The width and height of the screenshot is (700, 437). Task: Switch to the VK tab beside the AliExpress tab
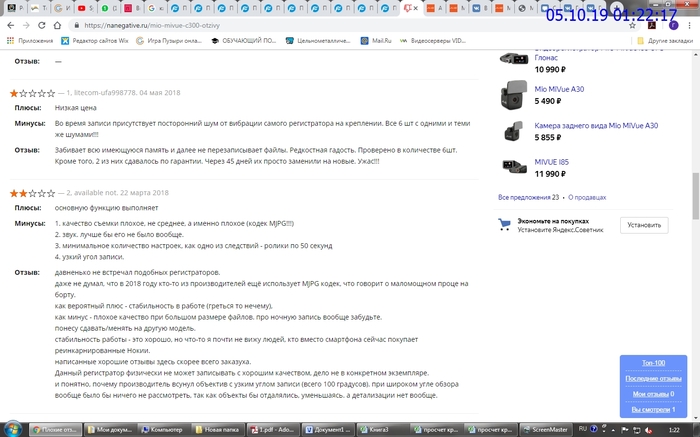[x=479, y=8]
